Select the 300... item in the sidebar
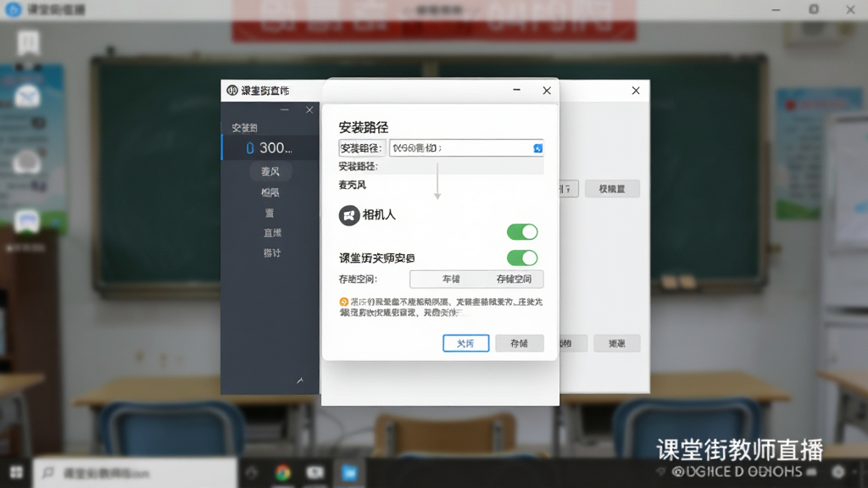The width and height of the screenshot is (868, 488). tap(270, 147)
